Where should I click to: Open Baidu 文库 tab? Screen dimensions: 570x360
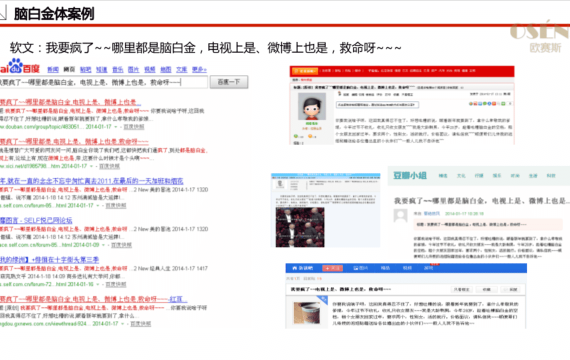[182, 69]
